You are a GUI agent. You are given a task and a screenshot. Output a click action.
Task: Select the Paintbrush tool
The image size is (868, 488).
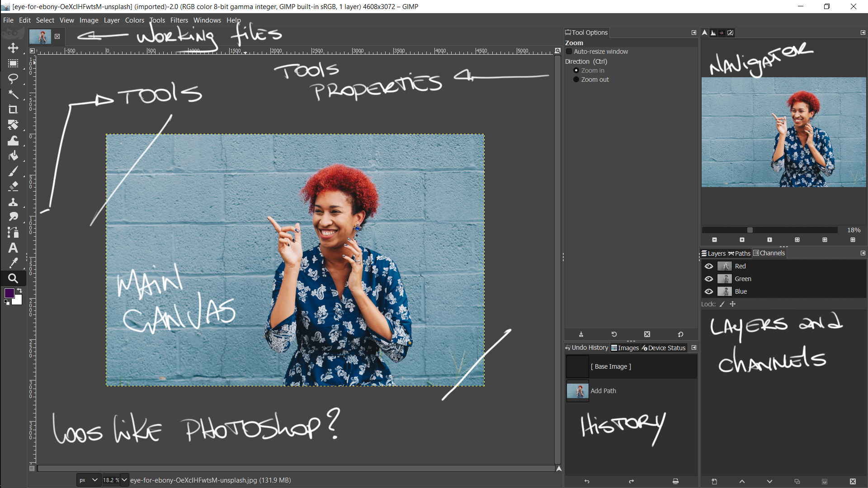coord(13,171)
